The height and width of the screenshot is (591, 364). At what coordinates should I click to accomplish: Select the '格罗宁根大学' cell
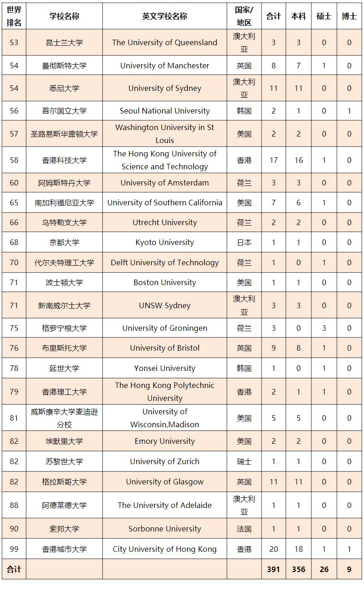pos(64,328)
